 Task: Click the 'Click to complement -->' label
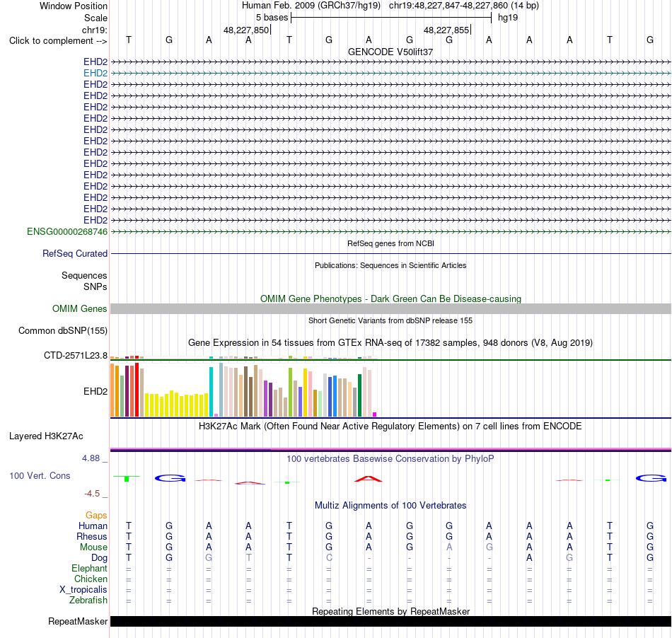[x=58, y=41]
